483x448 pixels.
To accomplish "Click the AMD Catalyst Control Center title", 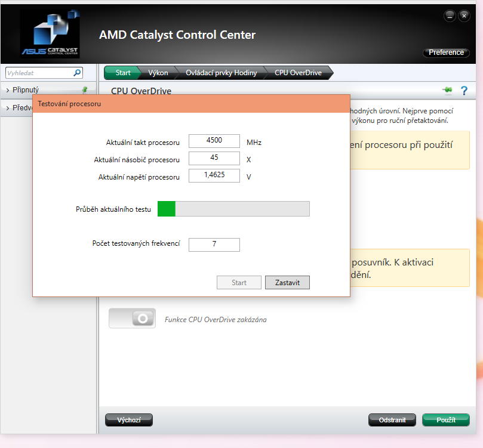I will [177, 35].
